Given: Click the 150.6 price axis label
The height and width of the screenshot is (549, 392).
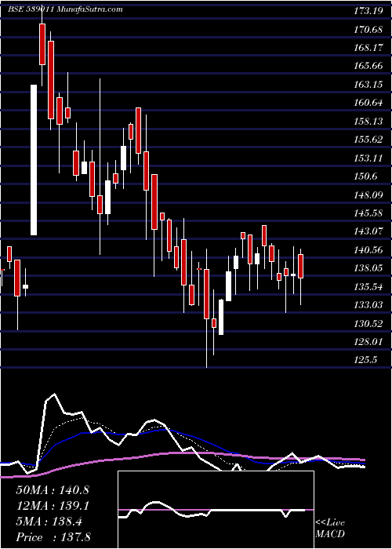Looking at the screenshot, I should [x=366, y=176].
